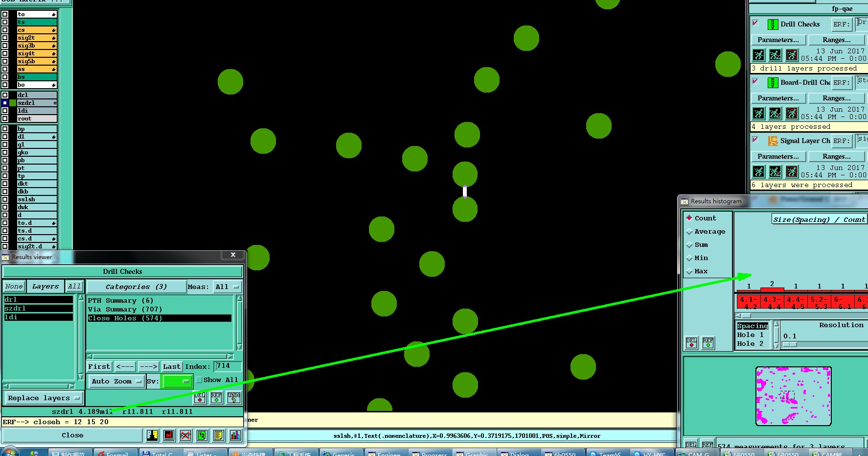Click the DEL icon in Results viewer

200,397
